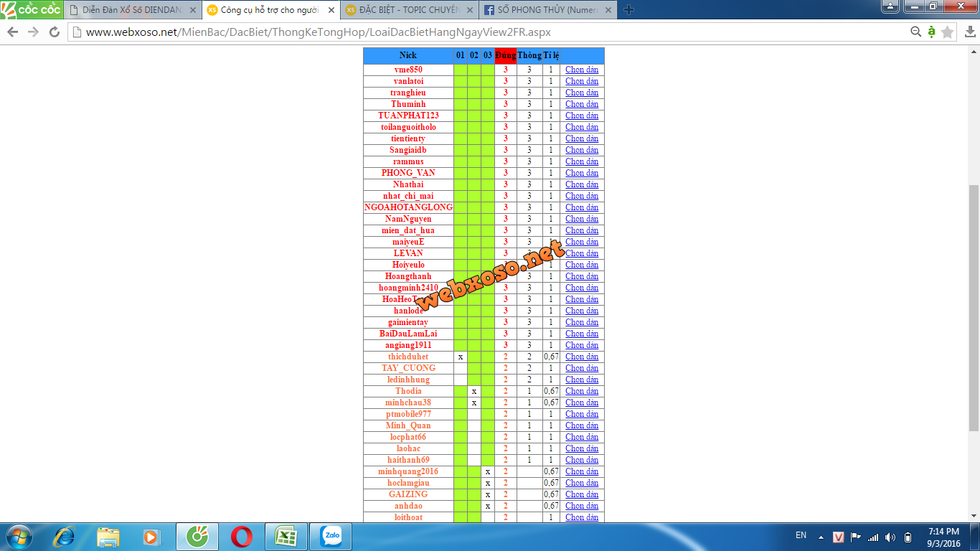Screen dimensions: 980x551
Task: Click the 'Nick' column header
Action: (408, 55)
